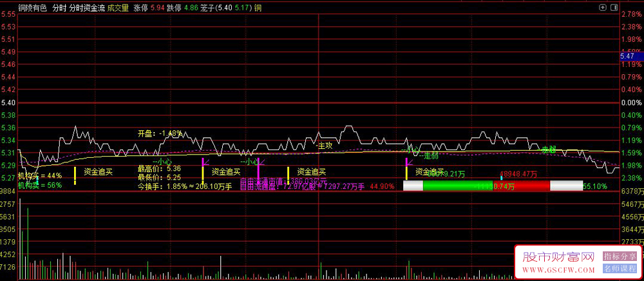This screenshot has height=281, width=644.
Task: Click the red 44.90% value left of the bar
Action: tap(382, 186)
